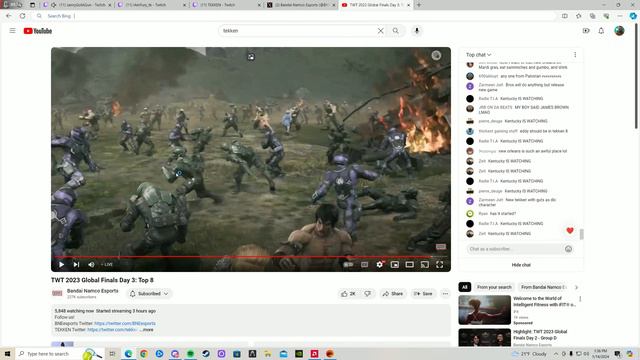The width and height of the screenshot is (640, 360).
Task: Refresh the page
Action: [22, 16]
